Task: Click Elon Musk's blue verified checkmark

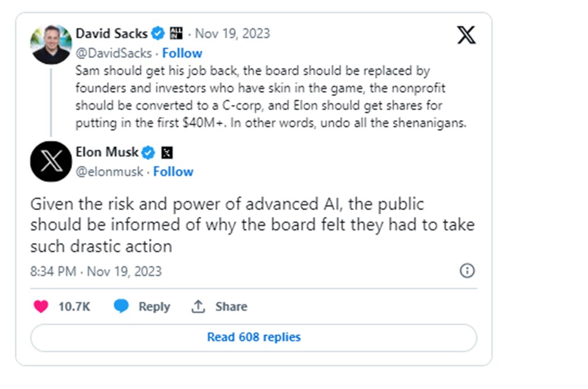Action: [x=148, y=152]
